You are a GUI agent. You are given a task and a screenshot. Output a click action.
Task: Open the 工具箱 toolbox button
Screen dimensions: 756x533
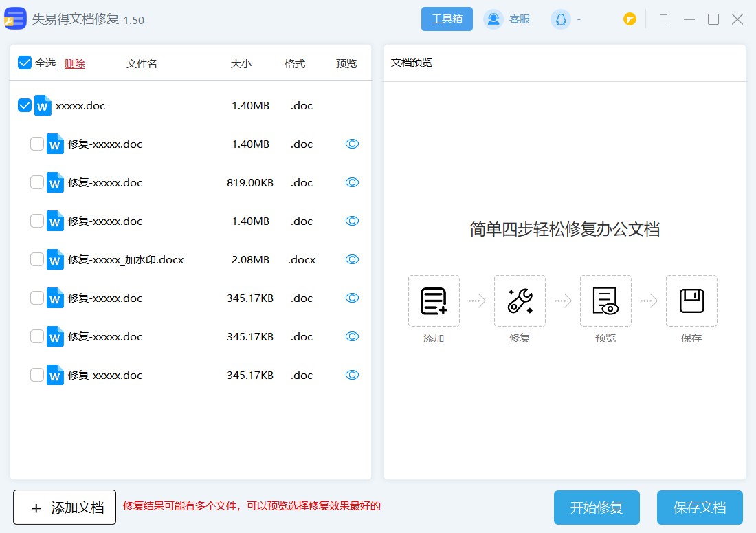click(x=447, y=19)
